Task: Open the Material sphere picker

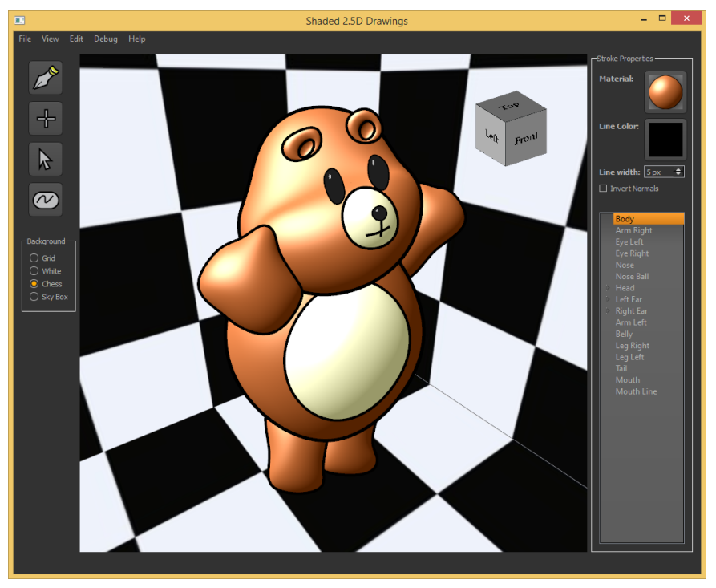Action: [665, 91]
